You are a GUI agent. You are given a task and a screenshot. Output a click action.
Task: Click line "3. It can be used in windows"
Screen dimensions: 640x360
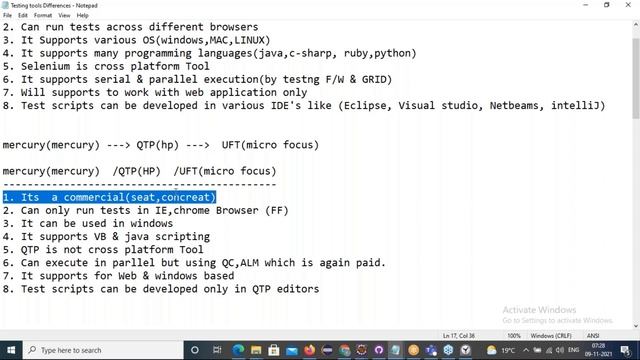(x=88, y=224)
